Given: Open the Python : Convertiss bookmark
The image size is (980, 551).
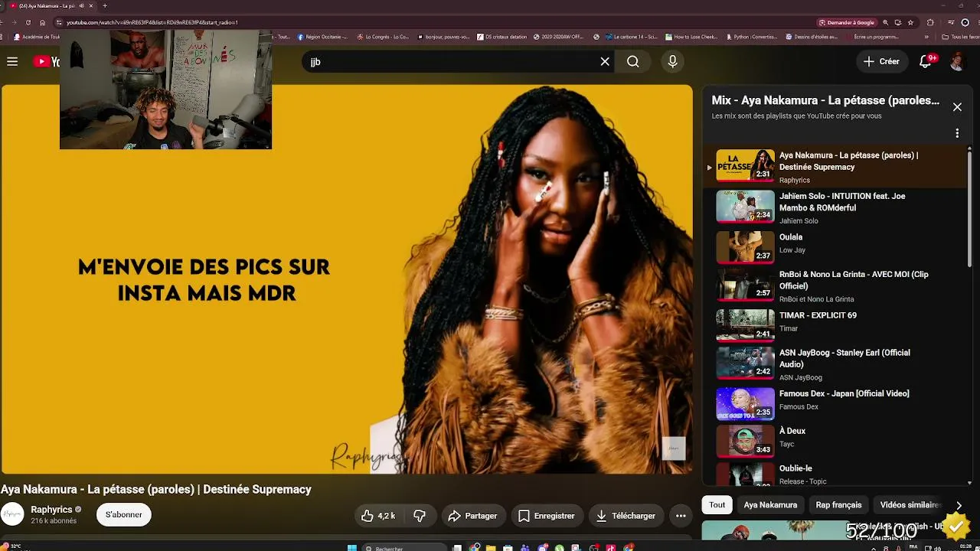Looking at the screenshot, I should tap(750, 37).
